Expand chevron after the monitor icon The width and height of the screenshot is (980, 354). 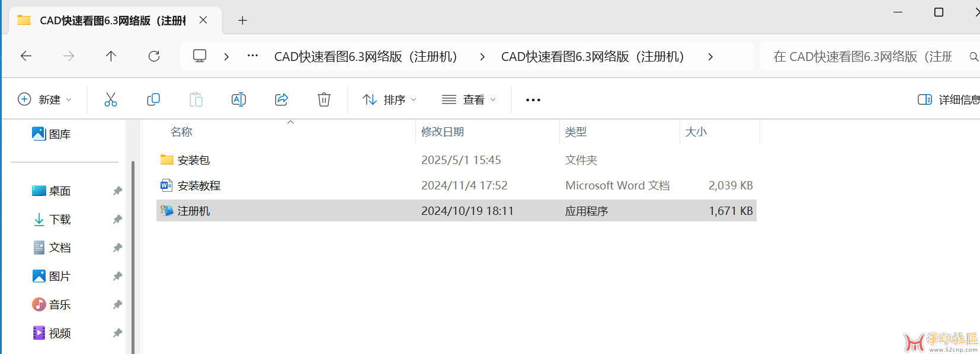pos(226,57)
